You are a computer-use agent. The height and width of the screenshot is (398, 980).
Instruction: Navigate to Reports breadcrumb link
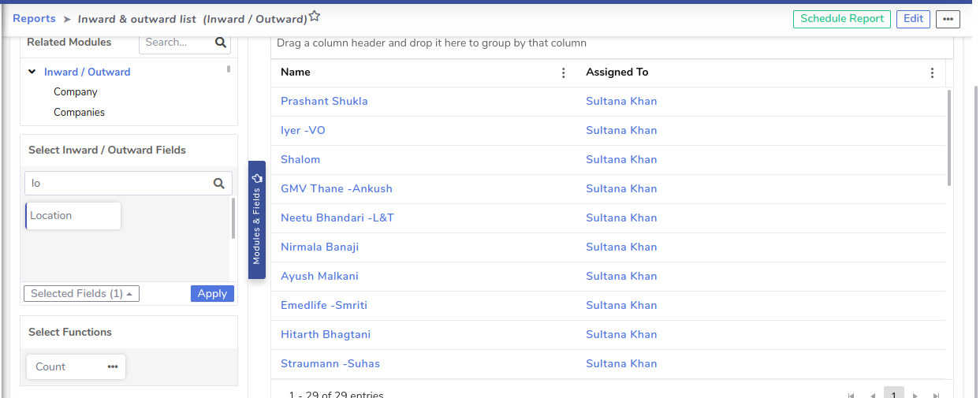34,18
